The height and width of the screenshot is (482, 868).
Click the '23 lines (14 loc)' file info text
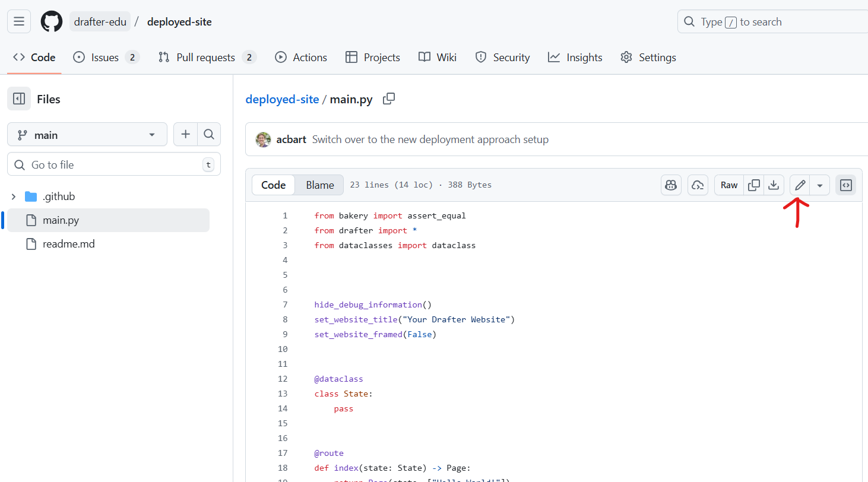click(x=392, y=185)
